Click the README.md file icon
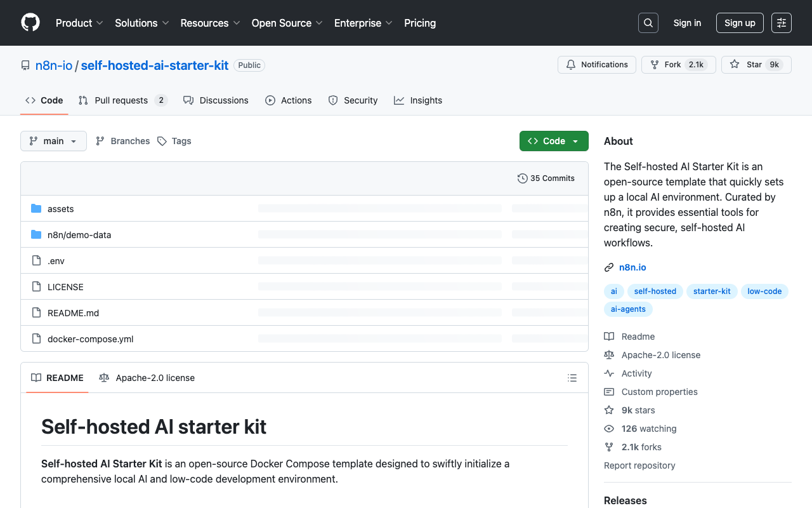The width and height of the screenshot is (812, 508). coord(36,313)
